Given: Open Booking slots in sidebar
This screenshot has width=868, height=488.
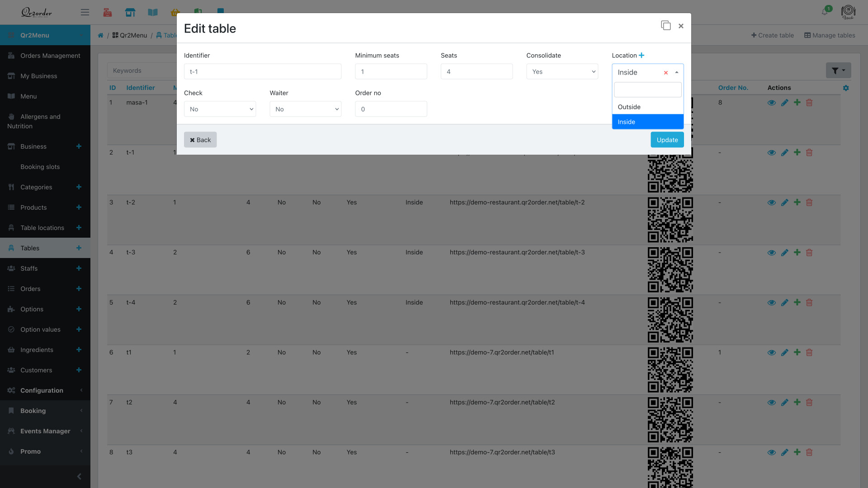Looking at the screenshot, I should (45, 167).
